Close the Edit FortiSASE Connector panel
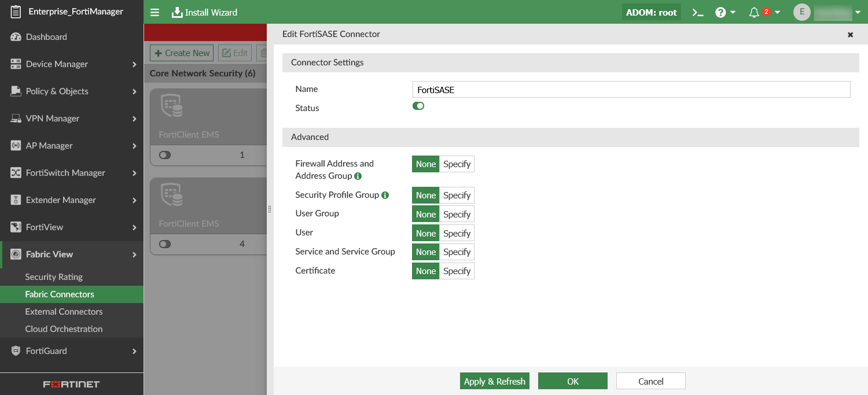 [850, 35]
